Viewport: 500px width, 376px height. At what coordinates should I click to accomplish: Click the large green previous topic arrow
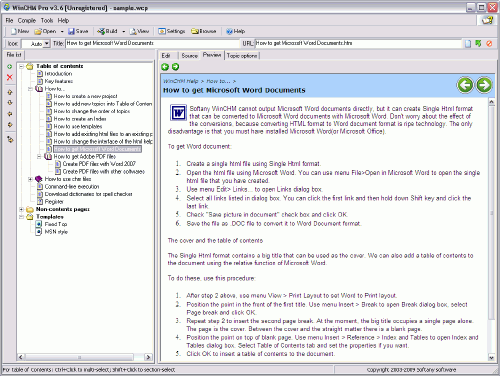click(x=465, y=85)
